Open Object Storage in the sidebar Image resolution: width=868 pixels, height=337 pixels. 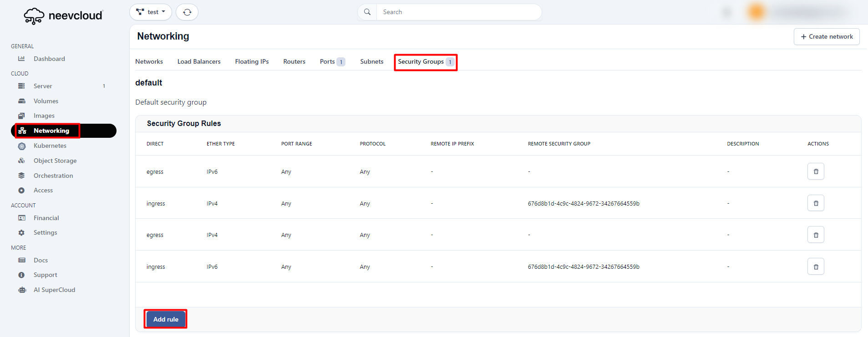pos(55,161)
